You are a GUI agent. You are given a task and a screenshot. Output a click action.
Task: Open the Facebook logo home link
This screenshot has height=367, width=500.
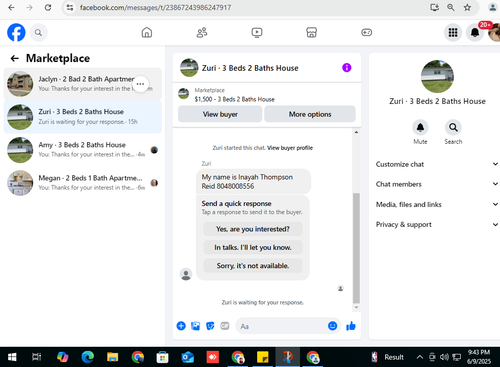click(x=16, y=32)
